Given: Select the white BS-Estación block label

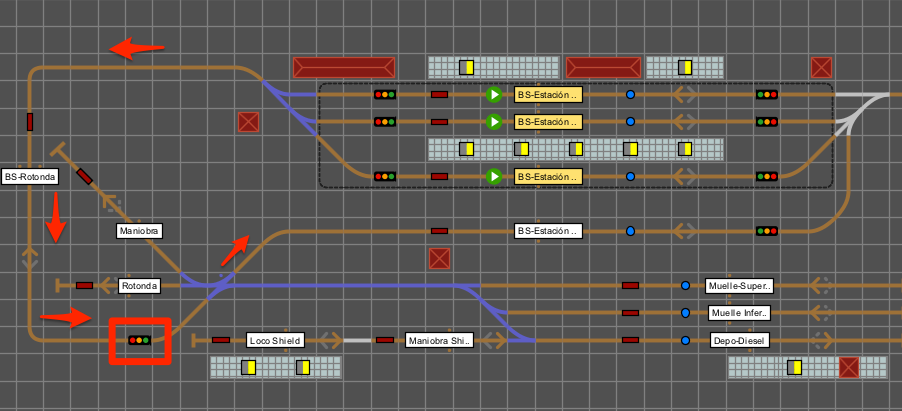Looking at the screenshot, I should (548, 231).
